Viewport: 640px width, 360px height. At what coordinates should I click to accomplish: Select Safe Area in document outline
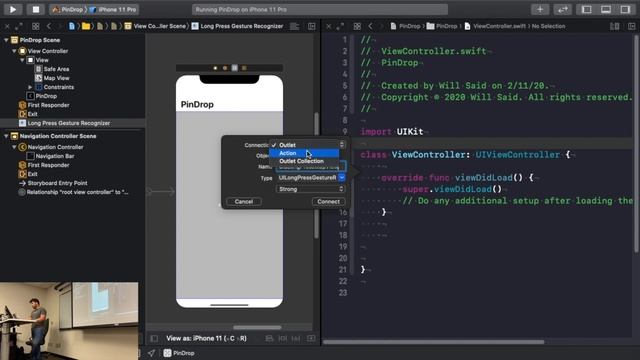56,69
